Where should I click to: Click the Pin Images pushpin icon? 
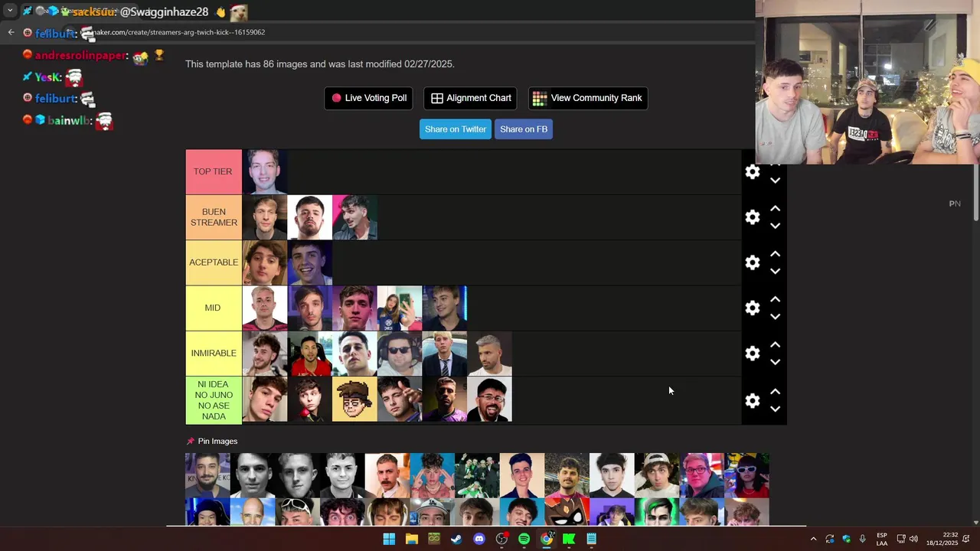coord(191,442)
